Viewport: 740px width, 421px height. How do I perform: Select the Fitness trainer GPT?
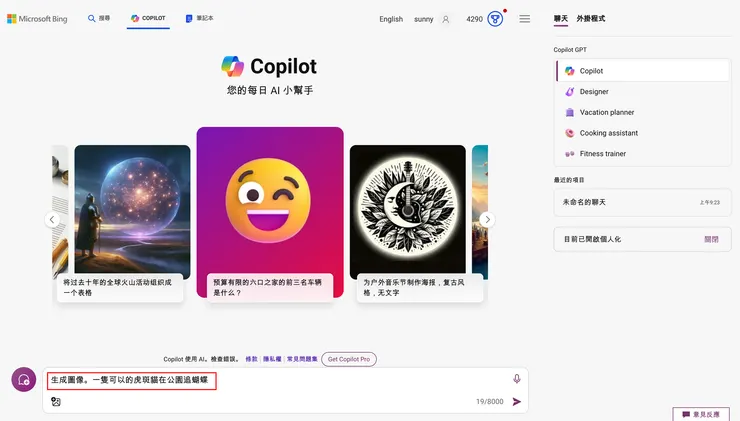pyautogui.click(x=642, y=154)
